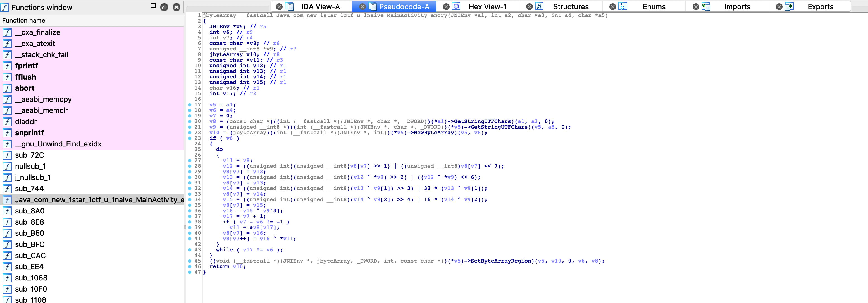Toggle breakpoint dot on line 45
The width and height of the screenshot is (868, 303).
[x=190, y=261]
